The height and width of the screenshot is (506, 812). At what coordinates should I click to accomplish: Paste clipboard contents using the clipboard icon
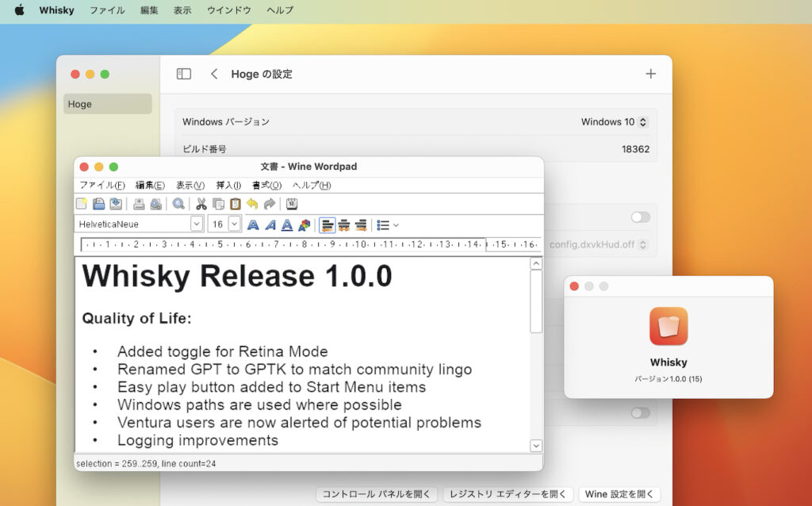click(236, 204)
